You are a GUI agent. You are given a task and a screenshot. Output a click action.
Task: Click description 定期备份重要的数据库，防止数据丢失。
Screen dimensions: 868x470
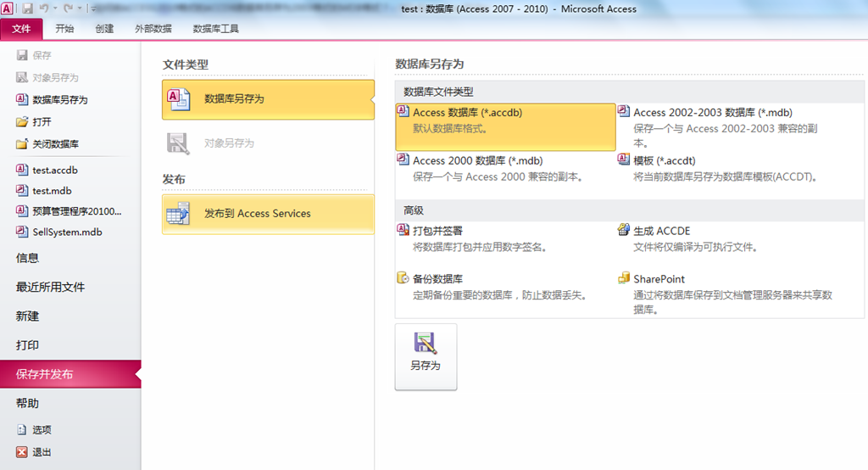click(499, 295)
